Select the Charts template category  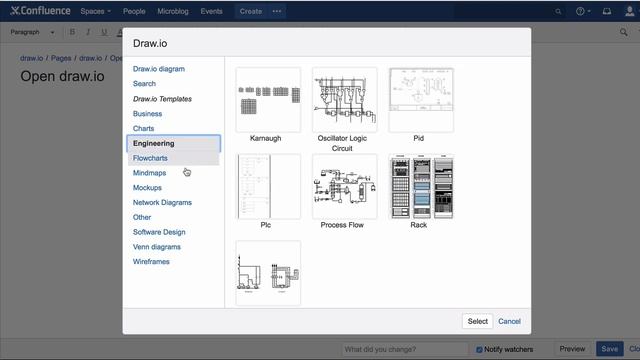(143, 129)
